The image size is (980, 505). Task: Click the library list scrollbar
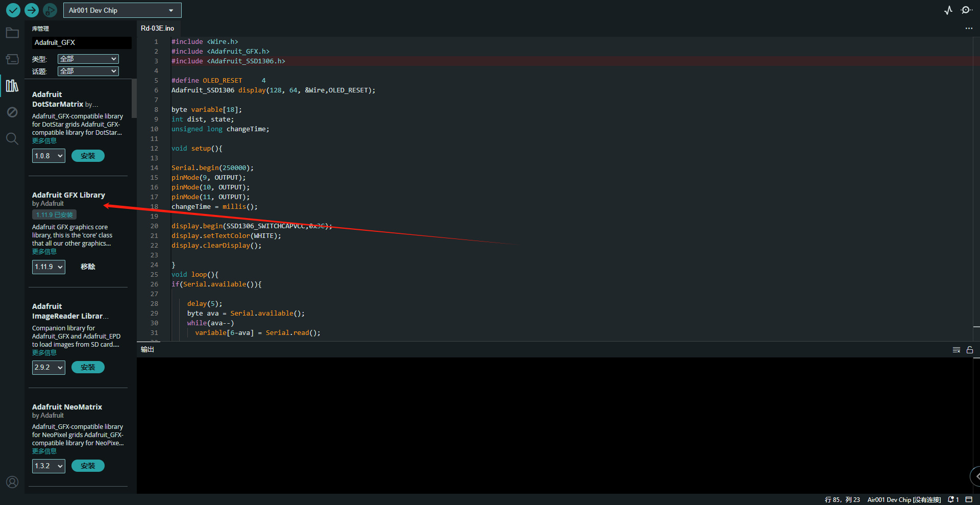coord(134,99)
